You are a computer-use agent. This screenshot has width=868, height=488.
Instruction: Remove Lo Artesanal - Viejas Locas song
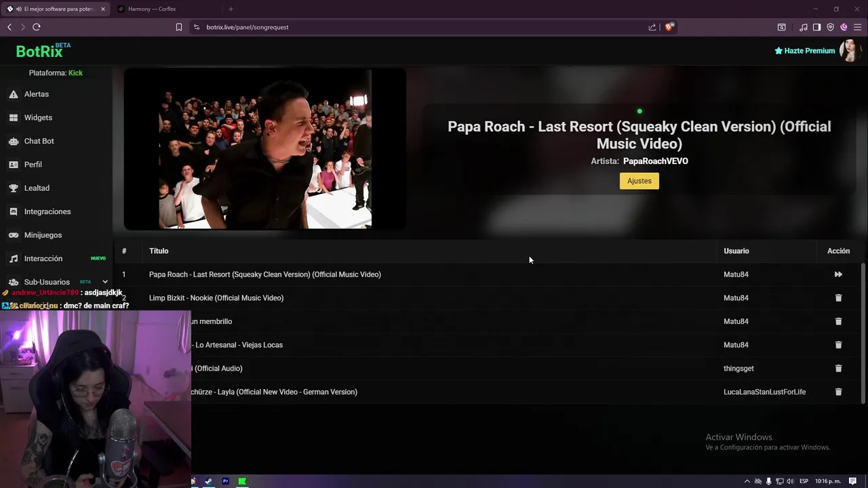838,345
